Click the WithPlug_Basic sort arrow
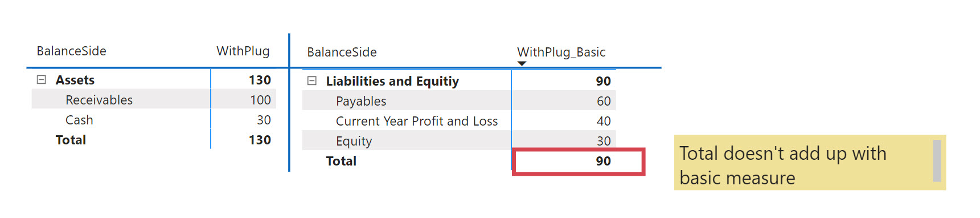980x218 pixels. point(522,63)
